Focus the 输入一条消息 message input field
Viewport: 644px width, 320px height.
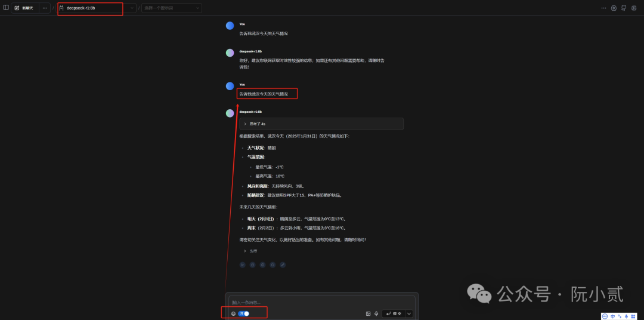click(321, 302)
